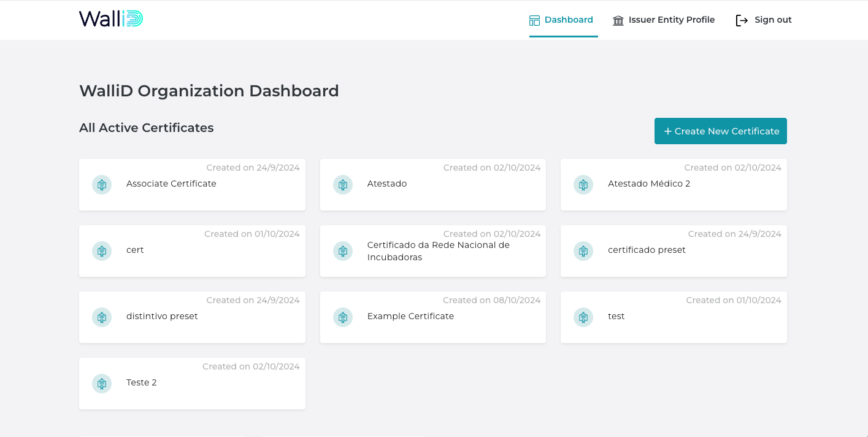Click the Sign out arrow icon
Viewport: 868px width, 437px height.
[x=742, y=20]
